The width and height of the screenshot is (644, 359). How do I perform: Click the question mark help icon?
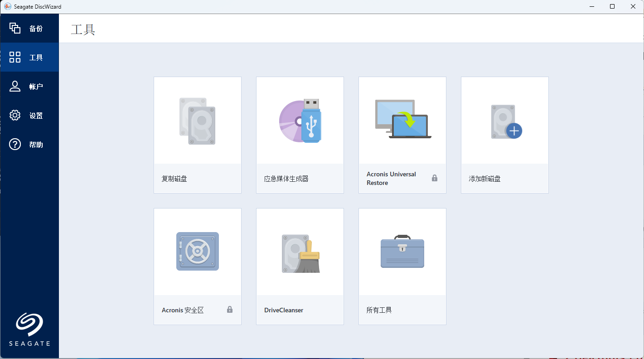pos(15,144)
